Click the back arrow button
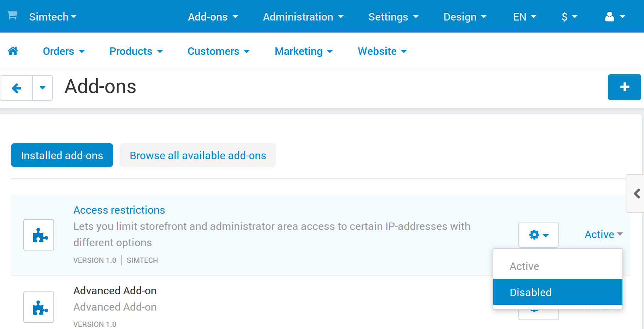 click(17, 88)
